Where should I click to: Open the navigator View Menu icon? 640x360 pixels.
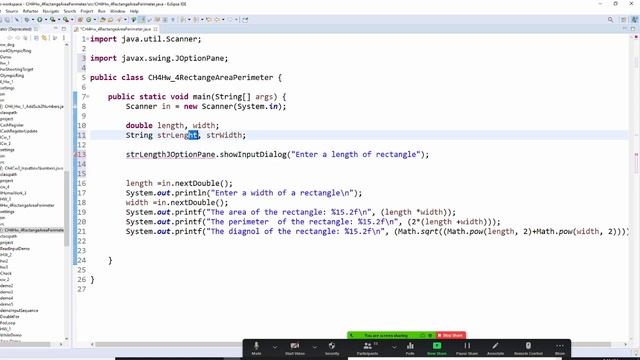tap(64, 38)
